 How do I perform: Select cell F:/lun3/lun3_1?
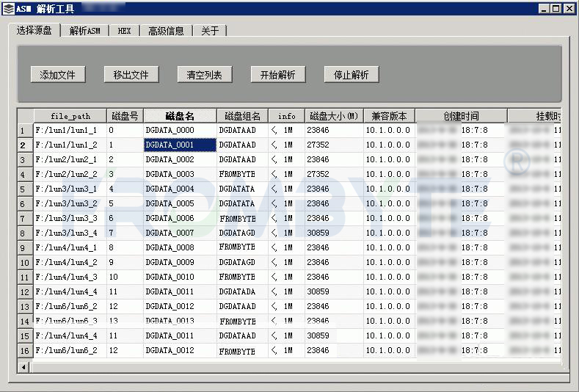point(70,189)
